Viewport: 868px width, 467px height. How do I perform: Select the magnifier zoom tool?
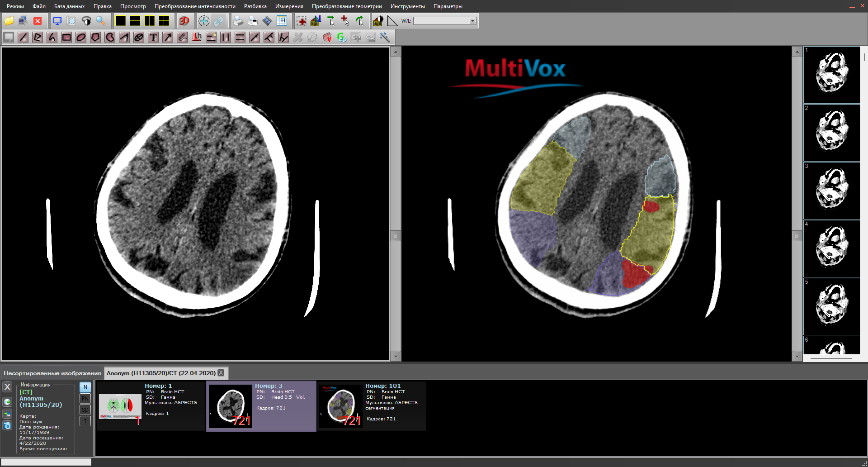tap(101, 21)
